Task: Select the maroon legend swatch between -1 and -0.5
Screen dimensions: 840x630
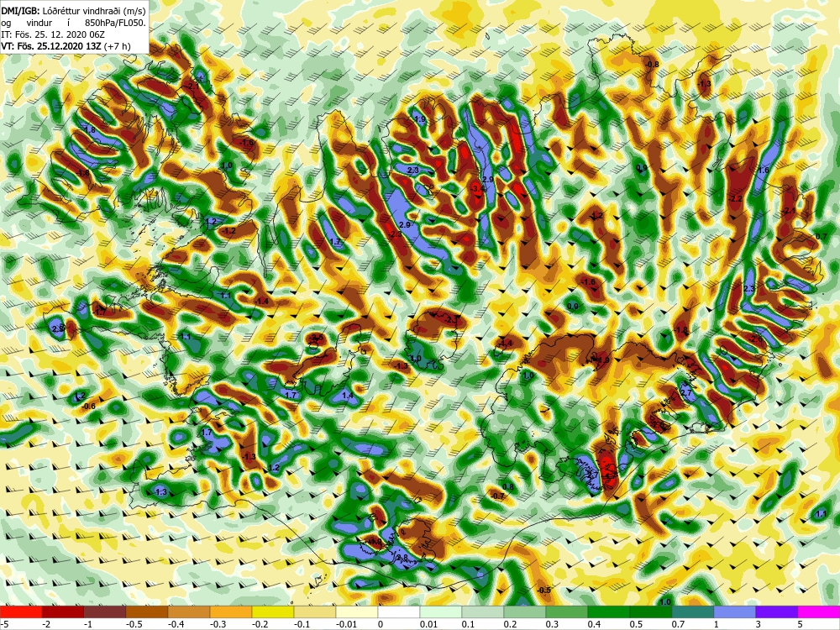Action: point(105,612)
